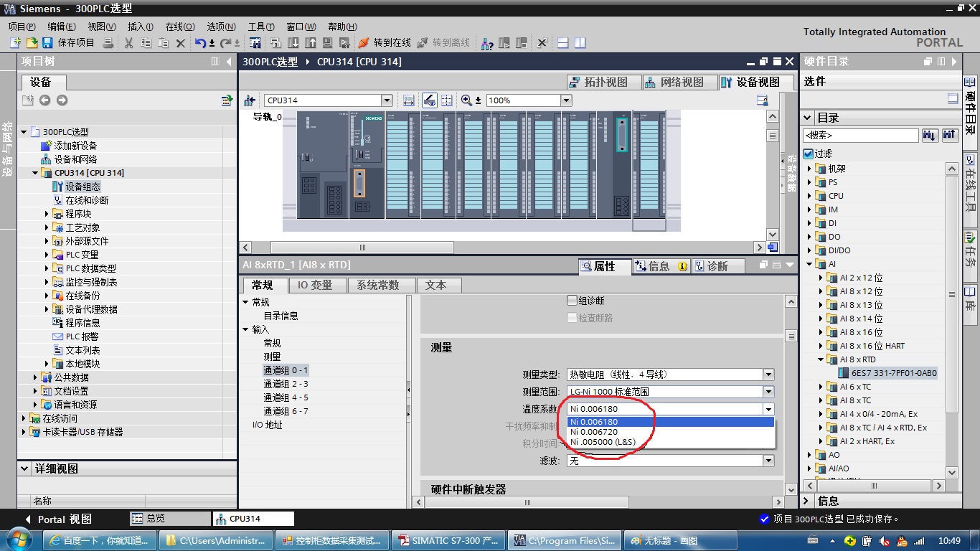The height and width of the screenshot is (551, 980).
Task: Open the 测量类型 dropdown
Action: 768,375
